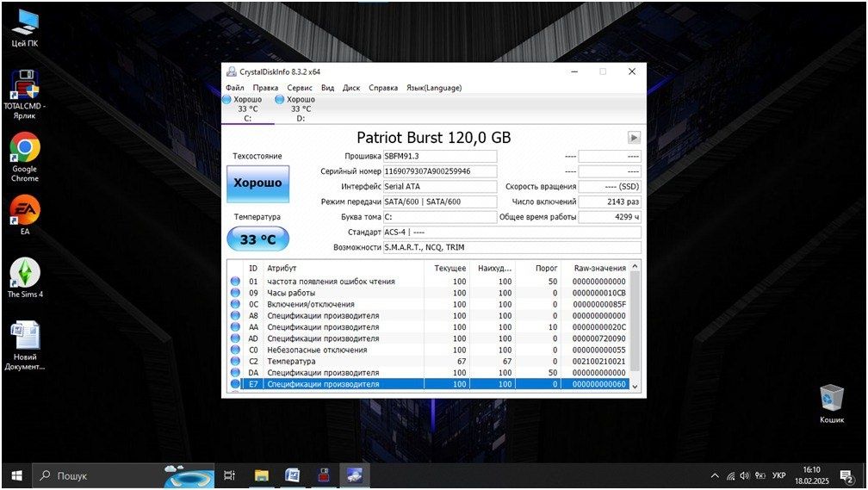Click the ID column header

tap(253, 268)
